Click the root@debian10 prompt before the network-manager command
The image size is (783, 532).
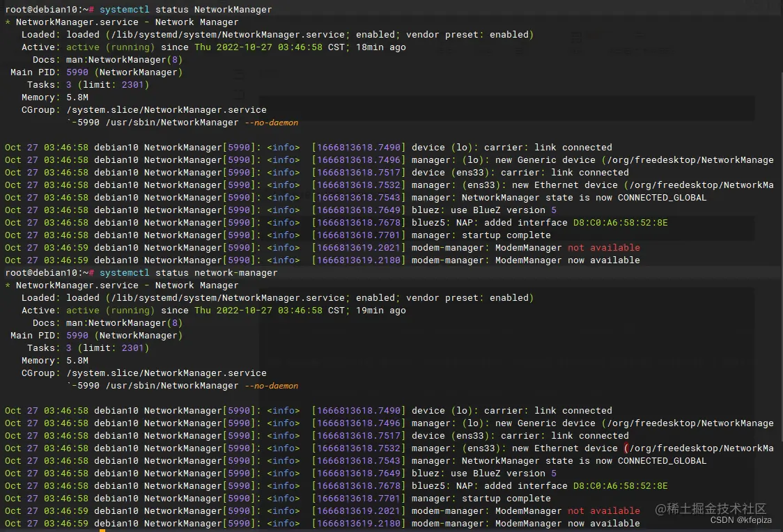[x=50, y=272]
